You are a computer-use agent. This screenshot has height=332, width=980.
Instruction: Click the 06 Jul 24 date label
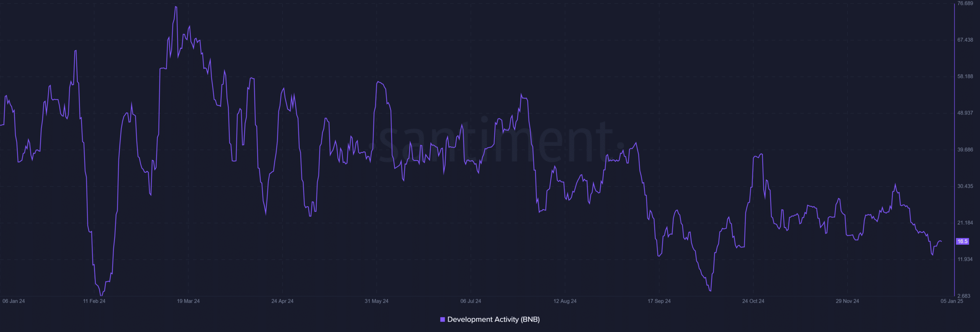471,301
